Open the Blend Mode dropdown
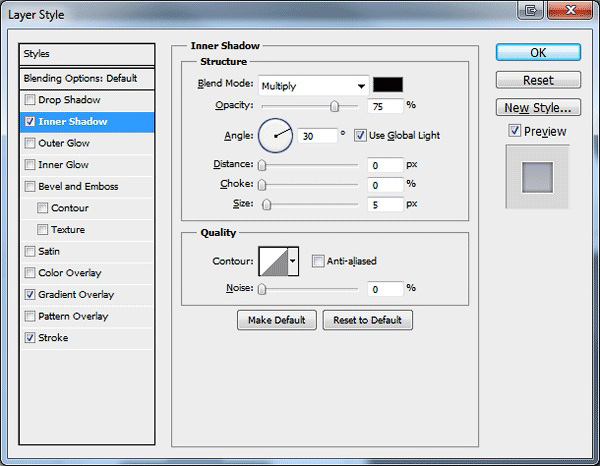 (313, 86)
